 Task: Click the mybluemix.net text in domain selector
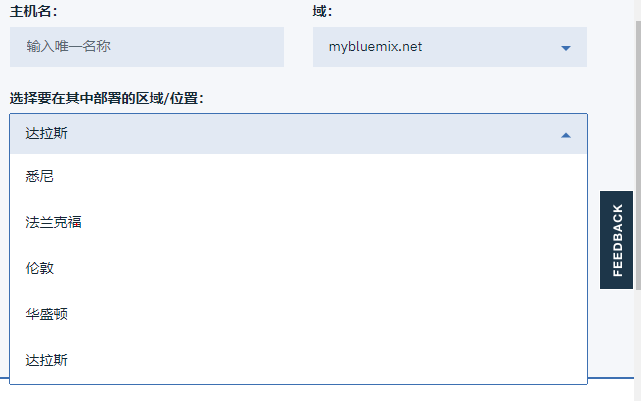[x=375, y=47]
